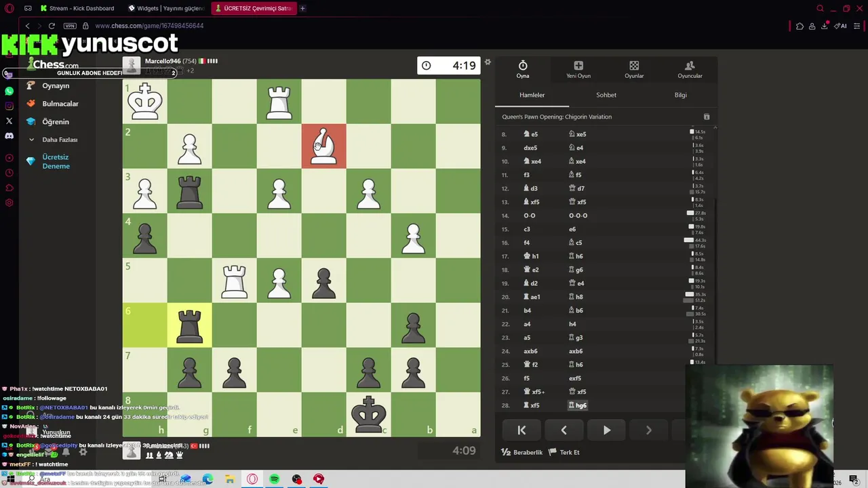The width and height of the screenshot is (868, 488).
Task: Open WhatsApp in the Opera sidebar
Action: click(9, 91)
